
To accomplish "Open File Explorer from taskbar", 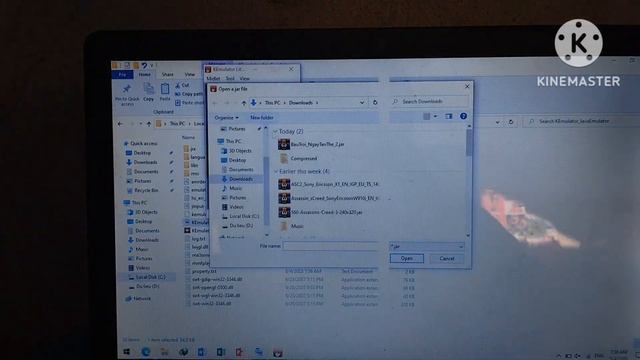I will [164, 352].
